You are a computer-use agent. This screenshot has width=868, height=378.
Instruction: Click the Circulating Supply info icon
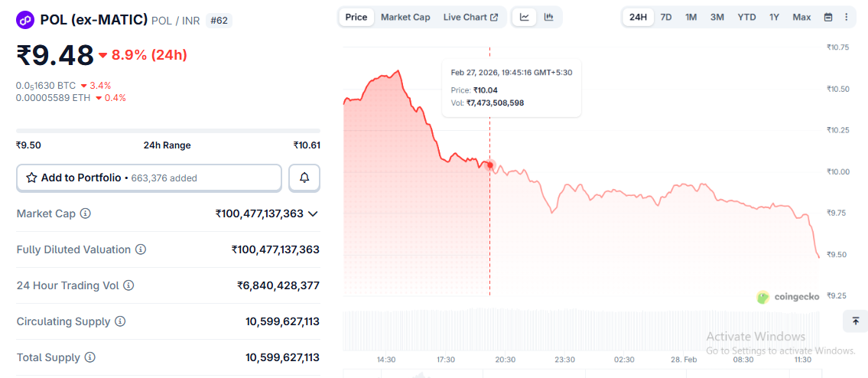[120, 321]
